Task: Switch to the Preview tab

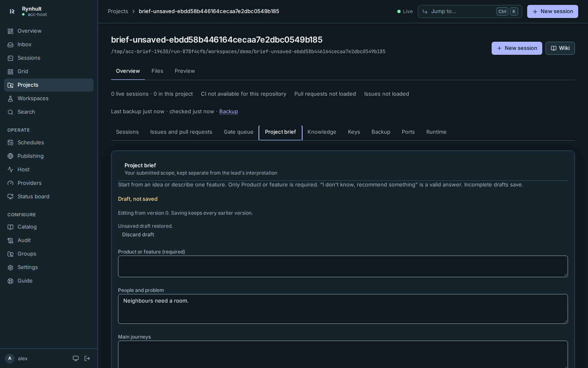Action: [x=185, y=71]
